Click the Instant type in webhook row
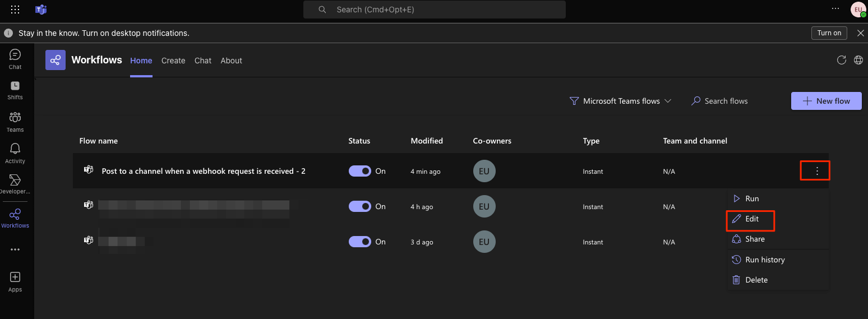 pos(593,172)
